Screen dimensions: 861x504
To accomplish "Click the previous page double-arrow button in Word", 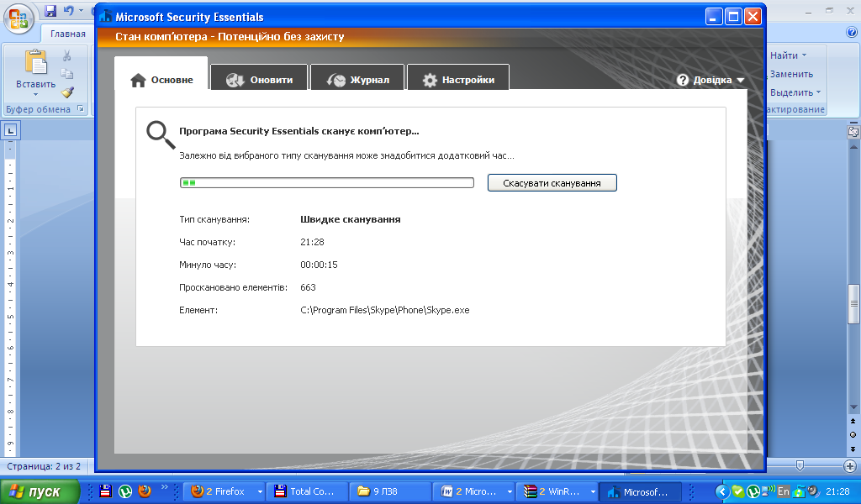I will (x=853, y=421).
